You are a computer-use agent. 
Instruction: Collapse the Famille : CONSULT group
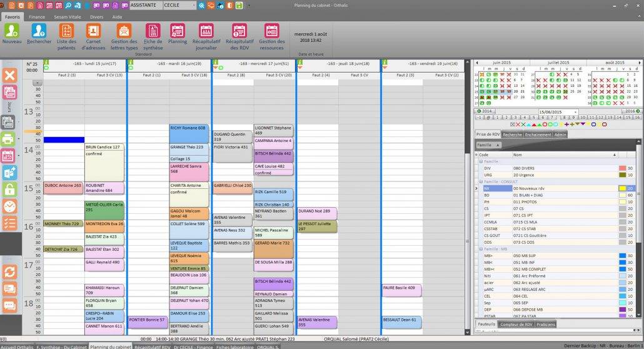click(480, 181)
